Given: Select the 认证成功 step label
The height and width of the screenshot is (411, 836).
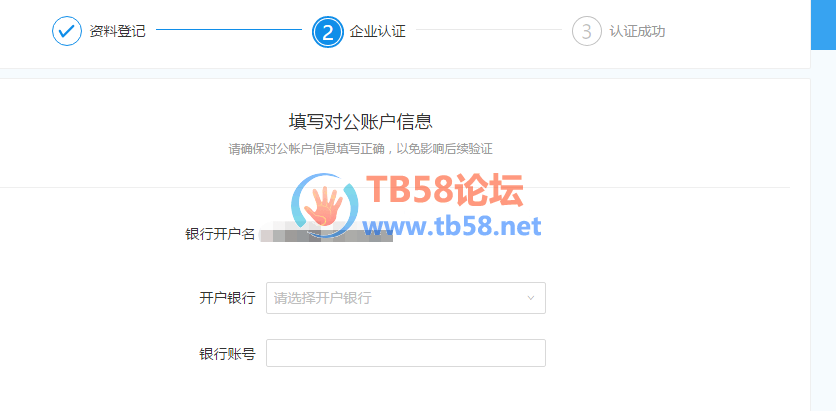Looking at the screenshot, I should [637, 31].
